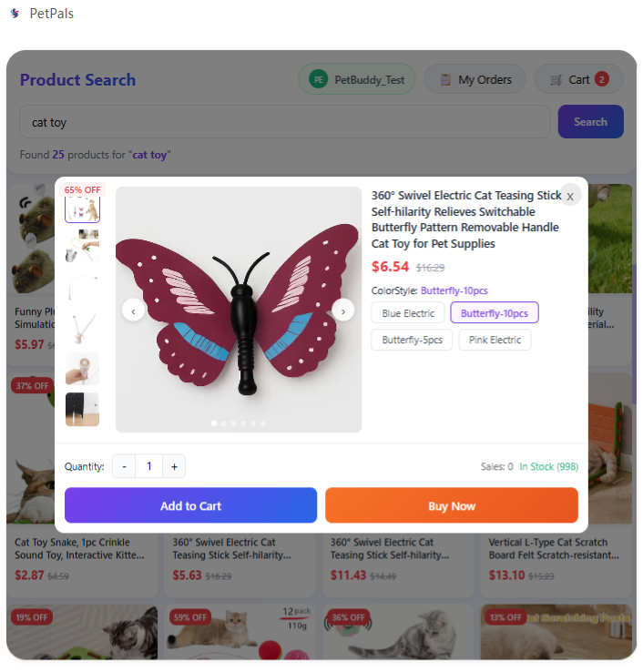This screenshot has width=643, height=672.
Task: Choose Pink Electric color style
Action: [495, 340]
